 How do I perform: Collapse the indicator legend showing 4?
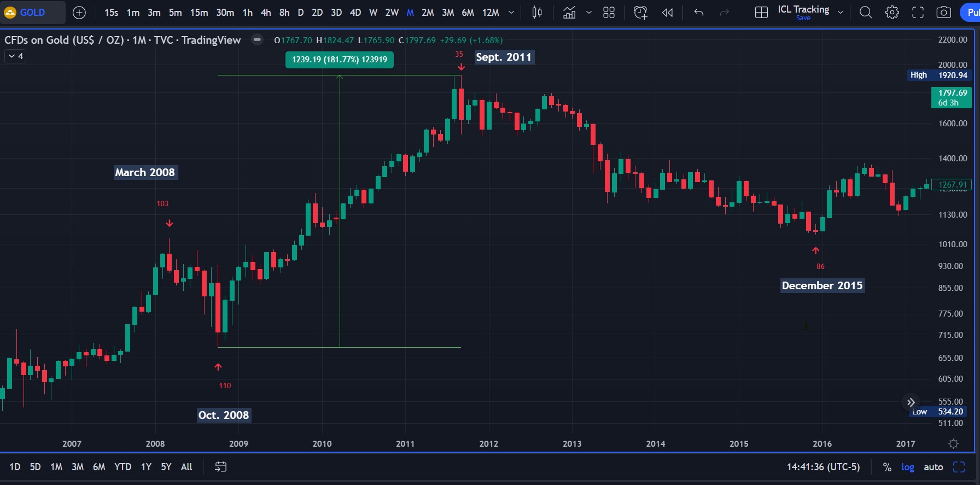[15, 56]
